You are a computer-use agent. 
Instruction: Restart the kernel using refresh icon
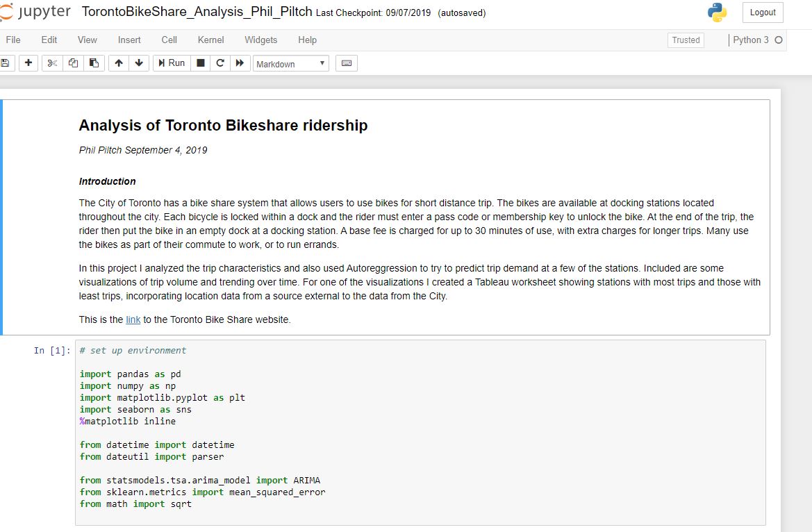pyautogui.click(x=219, y=63)
